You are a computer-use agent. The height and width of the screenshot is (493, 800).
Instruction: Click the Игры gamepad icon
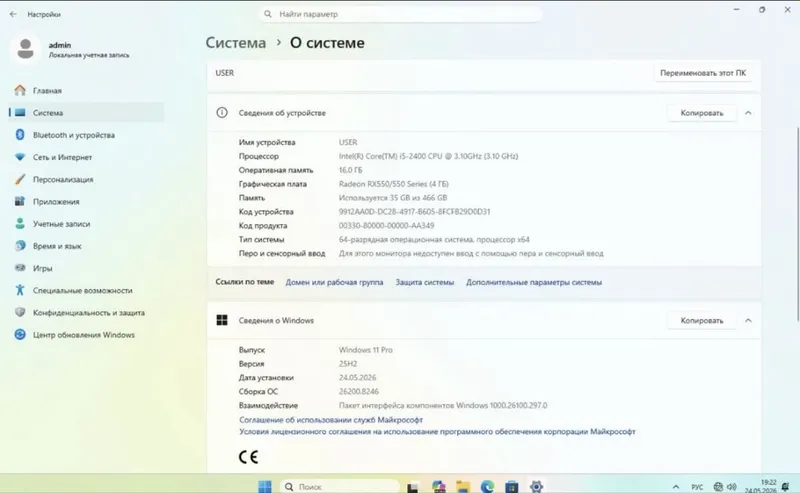click(20, 268)
